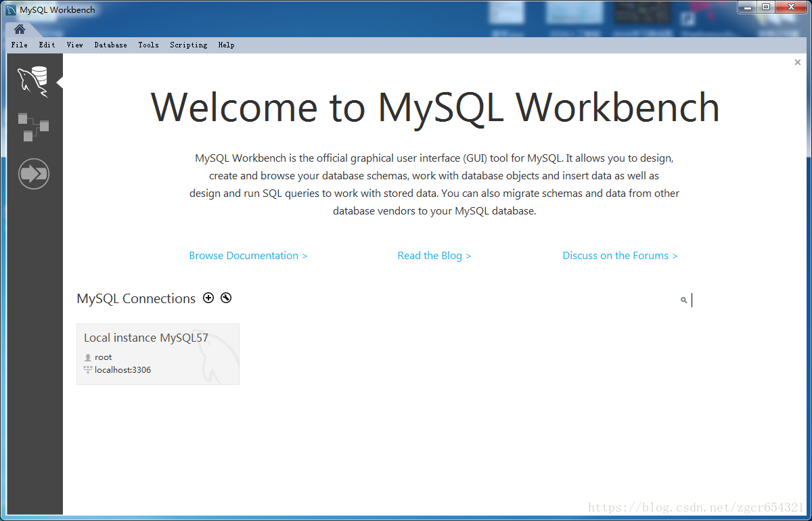Click the Home tab house icon
812x521 pixels.
click(x=20, y=29)
